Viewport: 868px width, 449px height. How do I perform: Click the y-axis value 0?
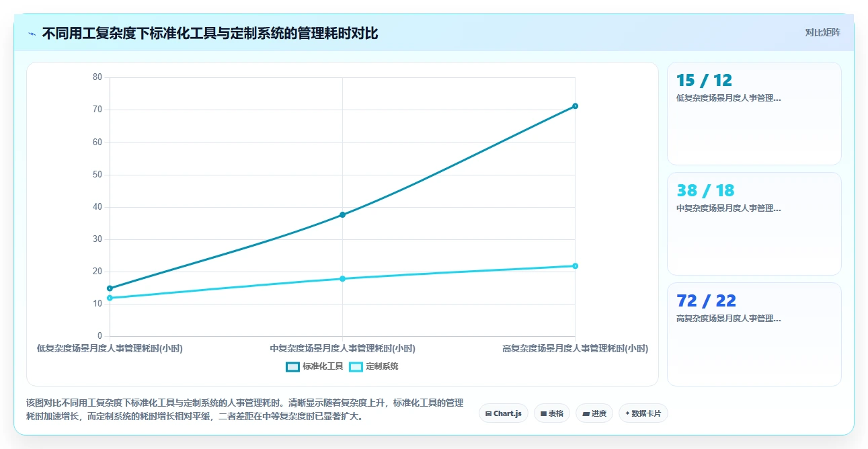100,336
